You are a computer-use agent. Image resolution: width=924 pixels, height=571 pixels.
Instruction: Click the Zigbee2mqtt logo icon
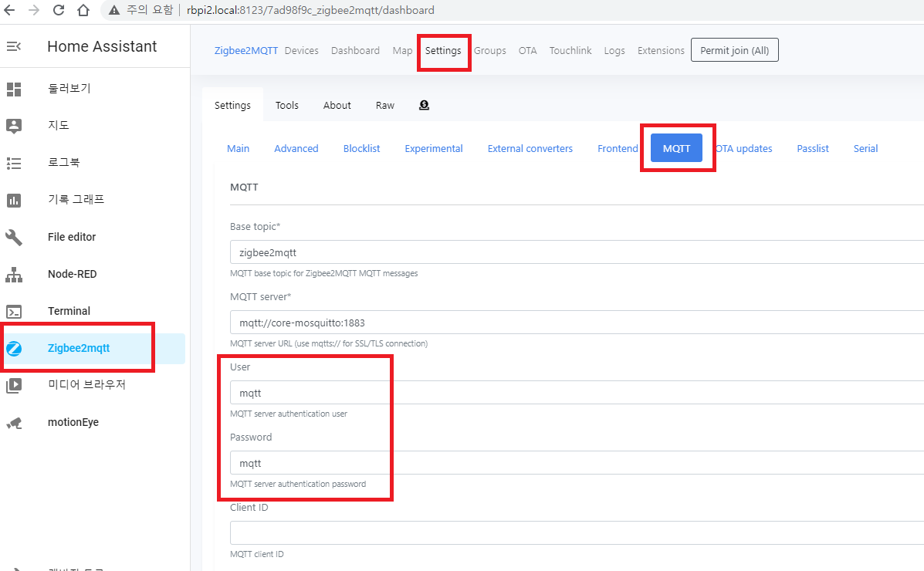coord(14,348)
